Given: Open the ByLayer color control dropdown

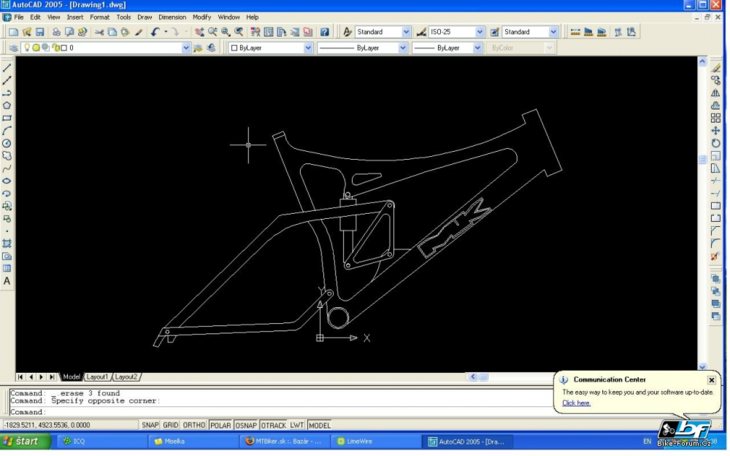Looking at the screenshot, I should pyautogui.click(x=308, y=48).
